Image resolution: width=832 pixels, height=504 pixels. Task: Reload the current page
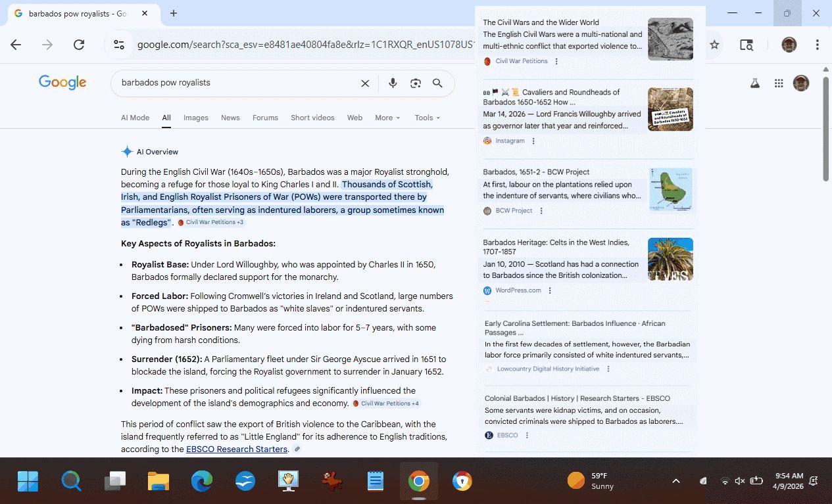pyautogui.click(x=79, y=45)
